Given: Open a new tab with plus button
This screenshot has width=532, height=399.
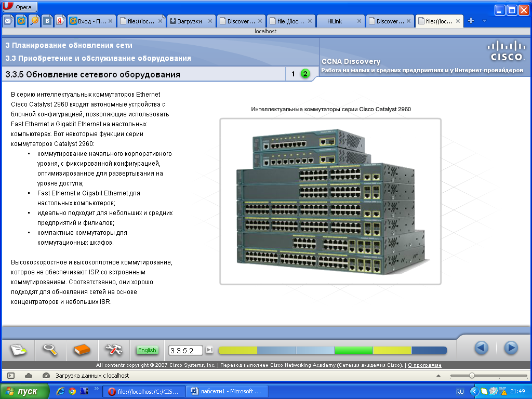Looking at the screenshot, I should coord(471,21).
